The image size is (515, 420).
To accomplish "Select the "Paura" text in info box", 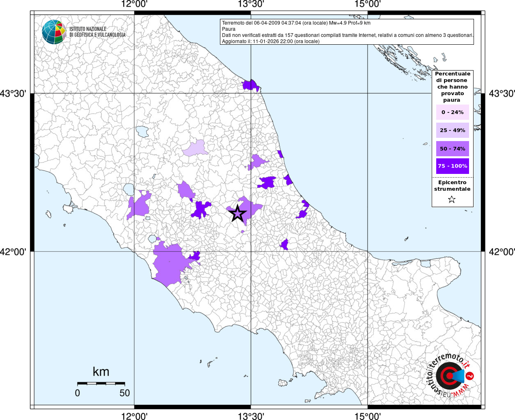I will (229, 29).
